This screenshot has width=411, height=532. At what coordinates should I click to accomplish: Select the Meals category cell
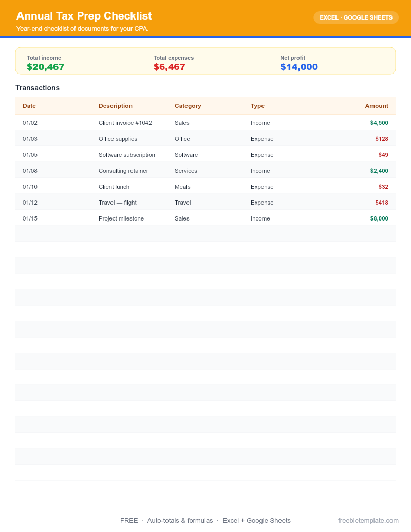click(x=182, y=187)
